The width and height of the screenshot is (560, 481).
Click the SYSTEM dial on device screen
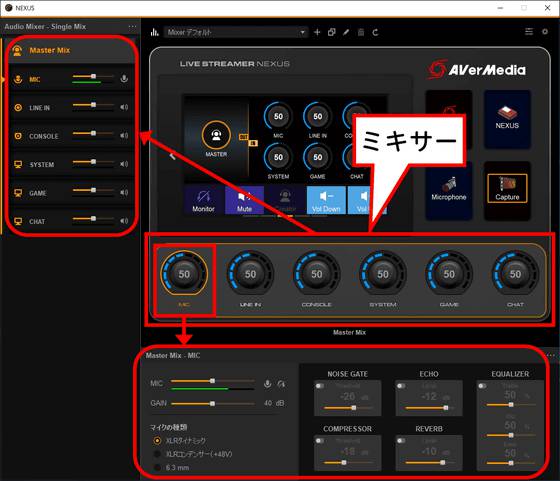click(x=278, y=157)
